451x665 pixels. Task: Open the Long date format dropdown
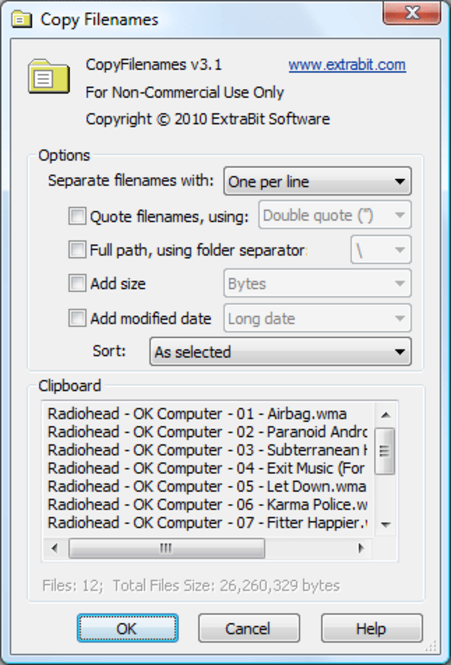pyautogui.click(x=317, y=318)
